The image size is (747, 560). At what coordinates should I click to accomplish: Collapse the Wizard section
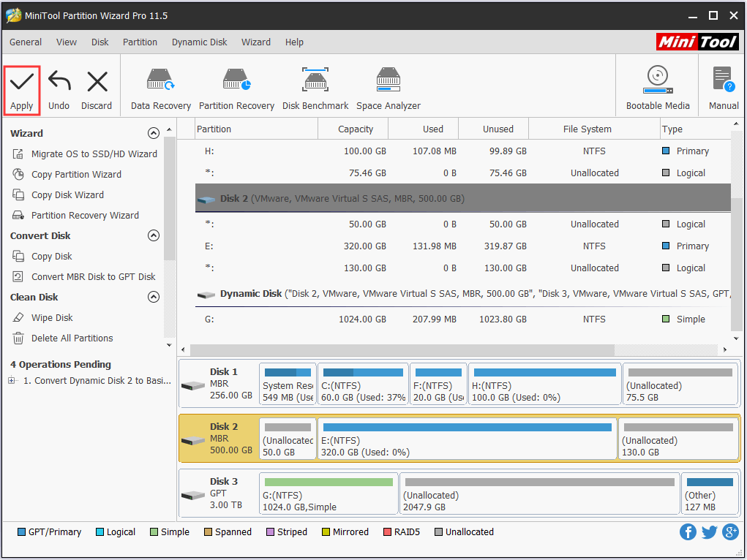click(154, 133)
